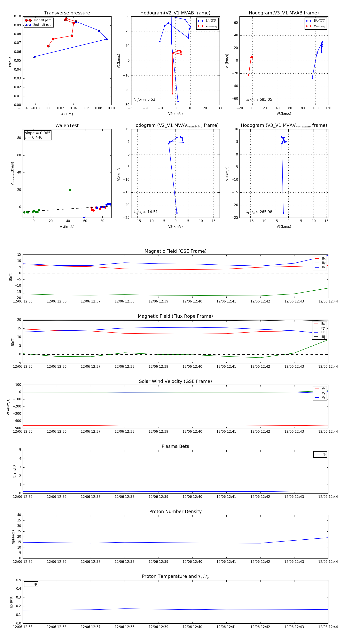Click the "V3(km/s)" x-axis label of V3_V1 MVAB hodogram
Screen dimensions: 351x644
[x=284, y=114]
